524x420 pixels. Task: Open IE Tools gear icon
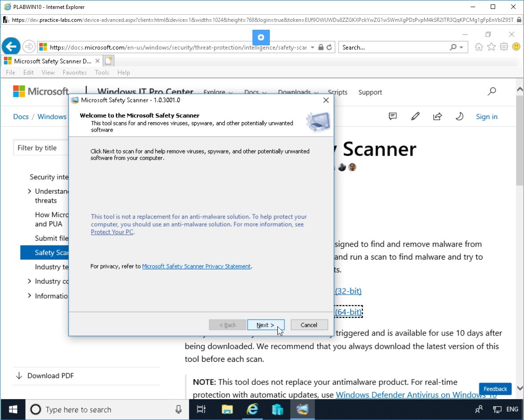pyautogui.click(x=504, y=47)
